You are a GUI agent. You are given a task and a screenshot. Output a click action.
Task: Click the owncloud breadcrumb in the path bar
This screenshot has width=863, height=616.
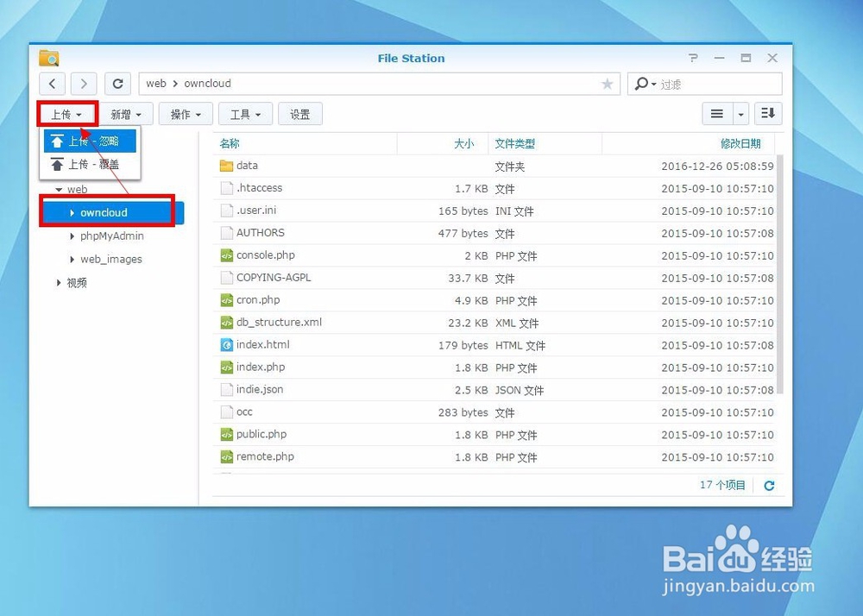click(207, 84)
